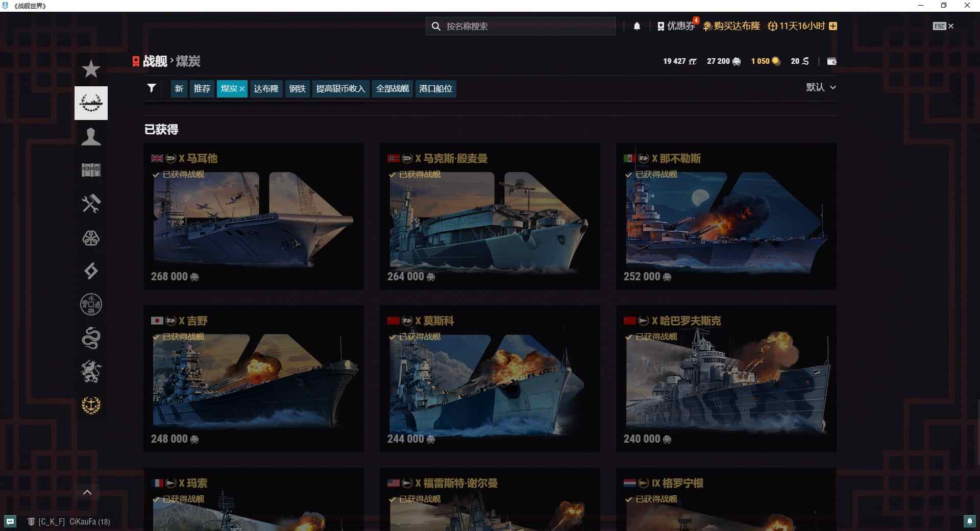The height and width of the screenshot is (531, 980).
Task: Click the notification bell in top bar
Action: click(636, 26)
